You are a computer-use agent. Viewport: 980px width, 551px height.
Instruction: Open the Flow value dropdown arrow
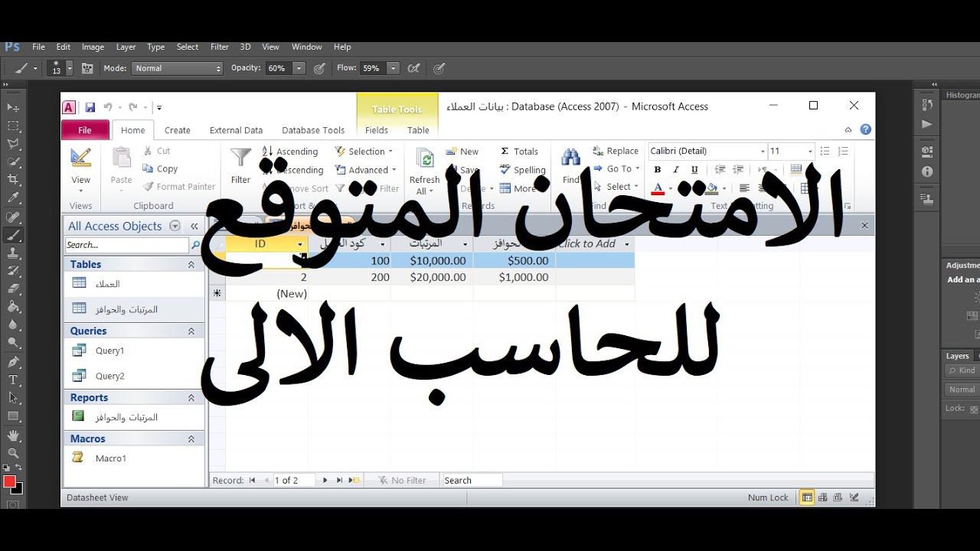(x=394, y=68)
